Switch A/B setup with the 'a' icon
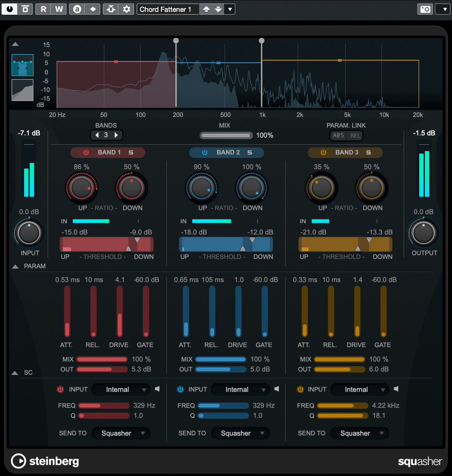Image resolution: width=452 pixels, height=476 pixels. [77, 9]
